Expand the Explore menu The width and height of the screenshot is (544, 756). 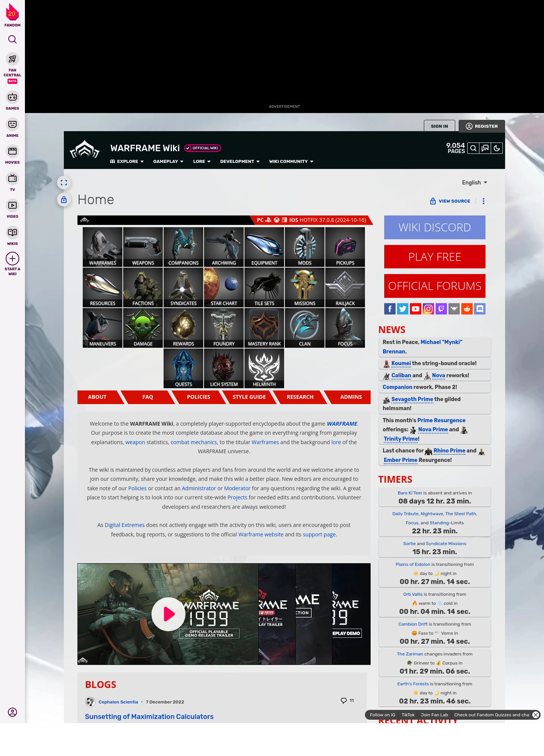pos(127,161)
